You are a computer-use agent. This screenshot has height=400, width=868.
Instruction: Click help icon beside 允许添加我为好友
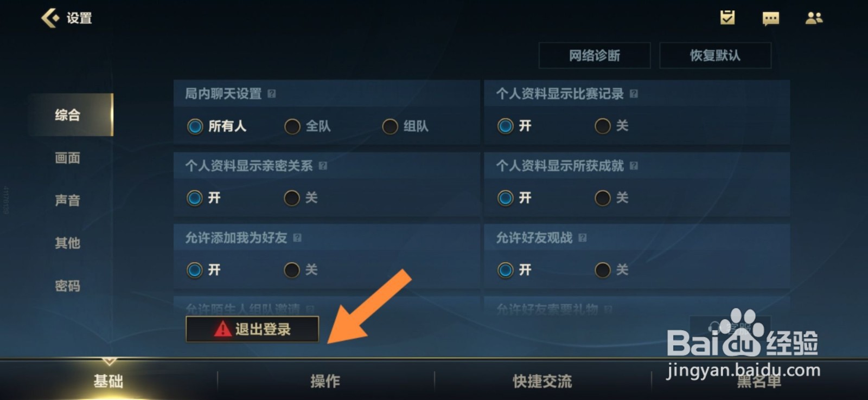click(297, 238)
